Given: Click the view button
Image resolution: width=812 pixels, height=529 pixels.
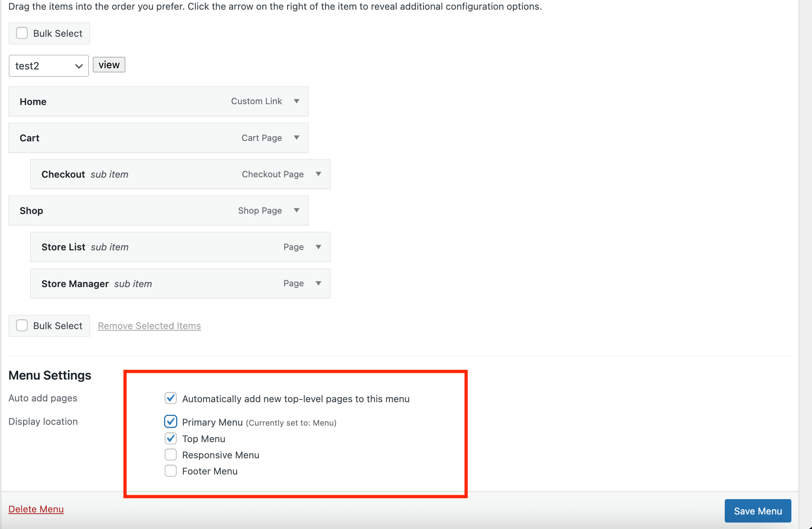Looking at the screenshot, I should (108, 64).
